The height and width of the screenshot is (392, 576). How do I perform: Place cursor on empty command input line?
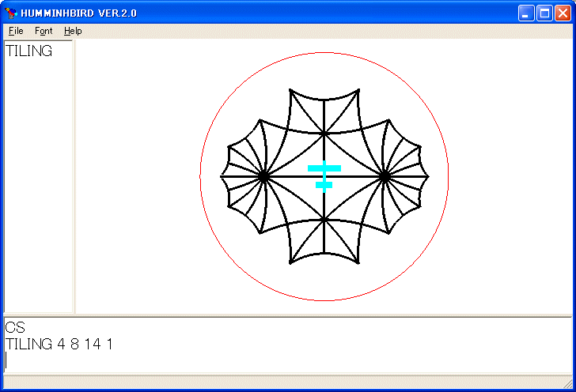point(288,360)
